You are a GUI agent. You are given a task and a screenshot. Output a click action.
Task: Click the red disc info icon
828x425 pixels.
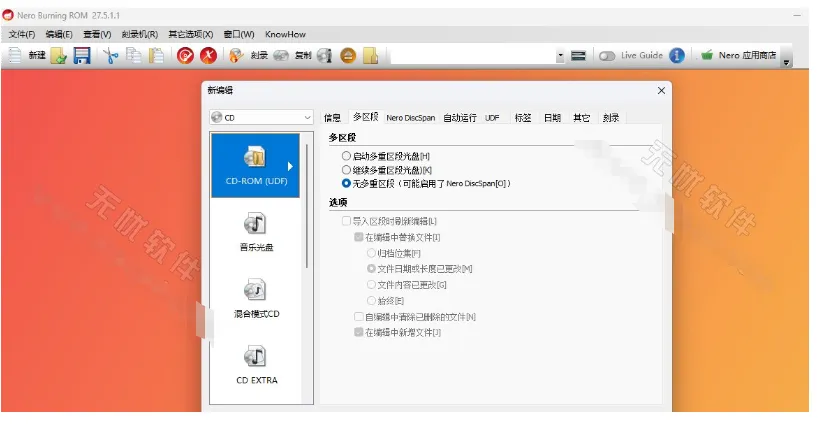(185, 55)
